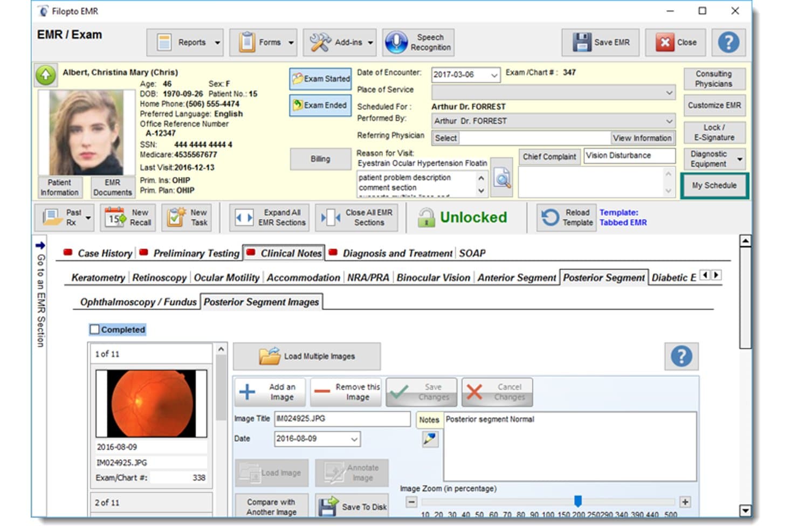The width and height of the screenshot is (798, 532).
Task: Open the Diagnostic Equipment dropdown
Action: point(715,159)
